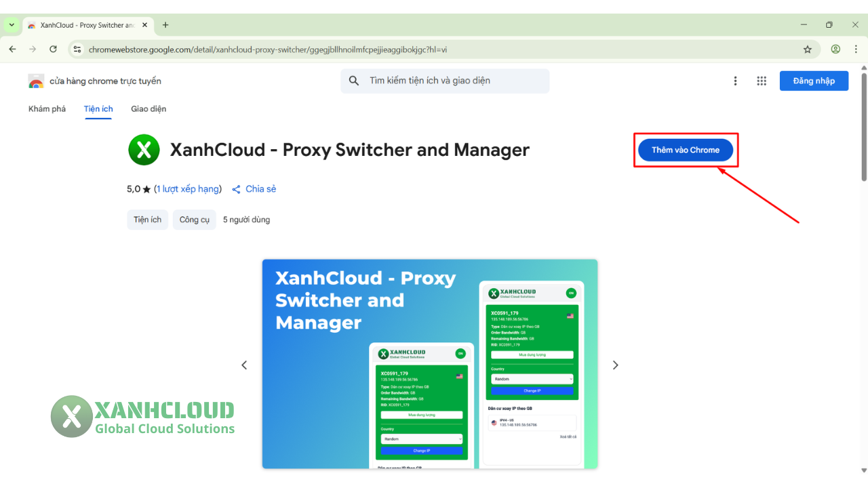This screenshot has height=488, width=868.
Task: Click the XanhCloud extension logo icon
Action: pos(144,150)
